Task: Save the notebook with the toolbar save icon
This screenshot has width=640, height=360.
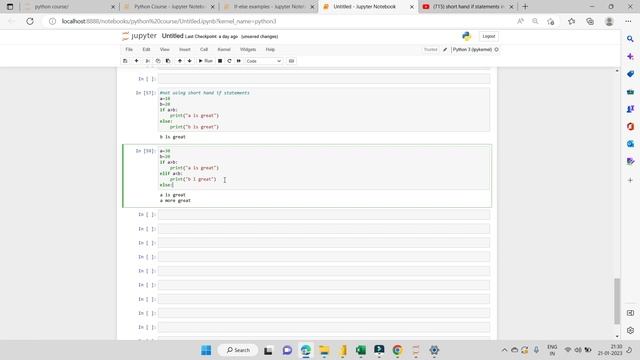Action: pos(125,61)
